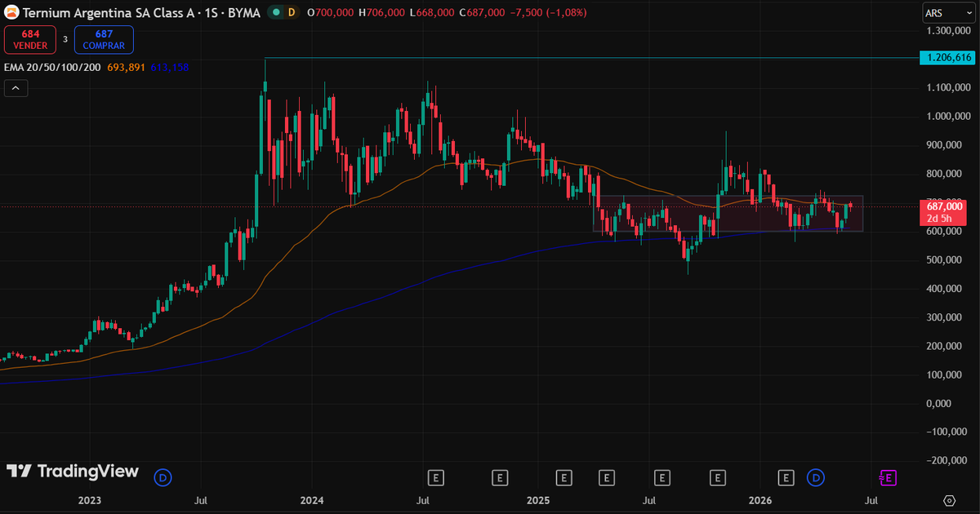Click the 1.000,000 price axis label
980x514 pixels.
point(949,116)
